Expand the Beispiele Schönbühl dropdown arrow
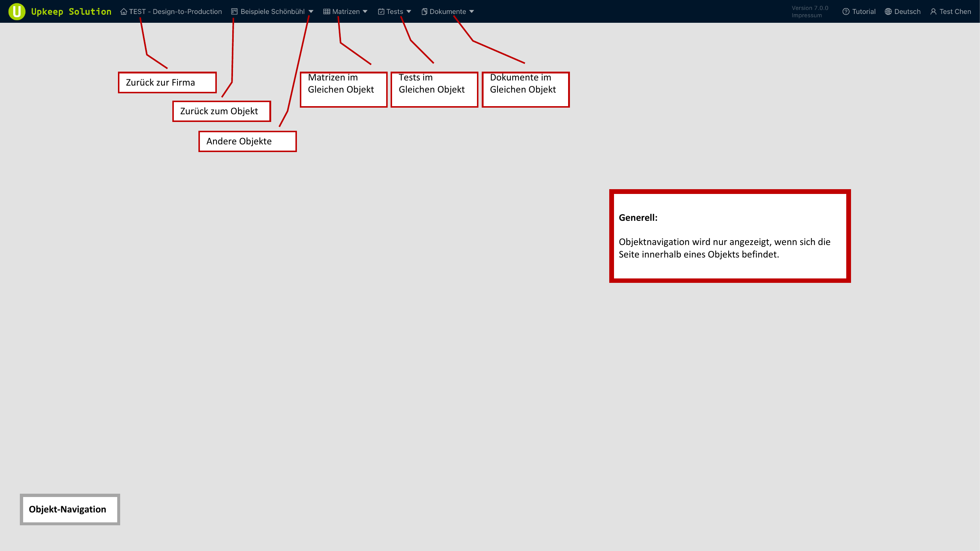This screenshot has height=551, width=980. coord(311,12)
